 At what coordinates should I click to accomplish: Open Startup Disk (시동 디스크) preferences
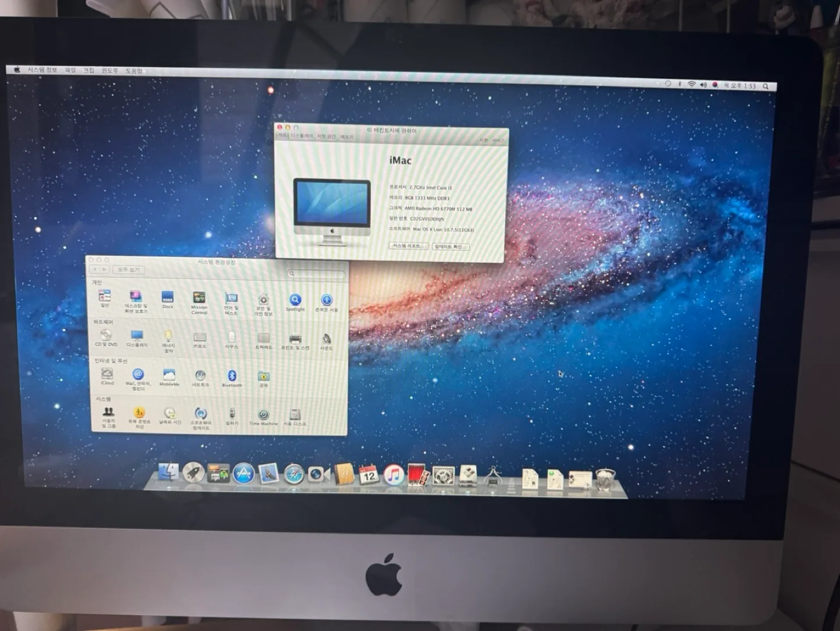tap(295, 417)
